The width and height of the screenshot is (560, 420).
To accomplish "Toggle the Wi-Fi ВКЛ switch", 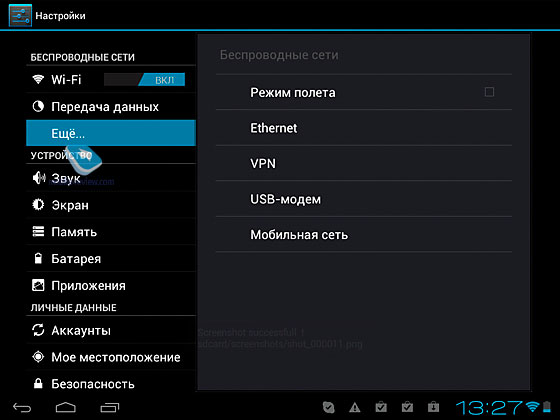I will click(x=144, y=79).
